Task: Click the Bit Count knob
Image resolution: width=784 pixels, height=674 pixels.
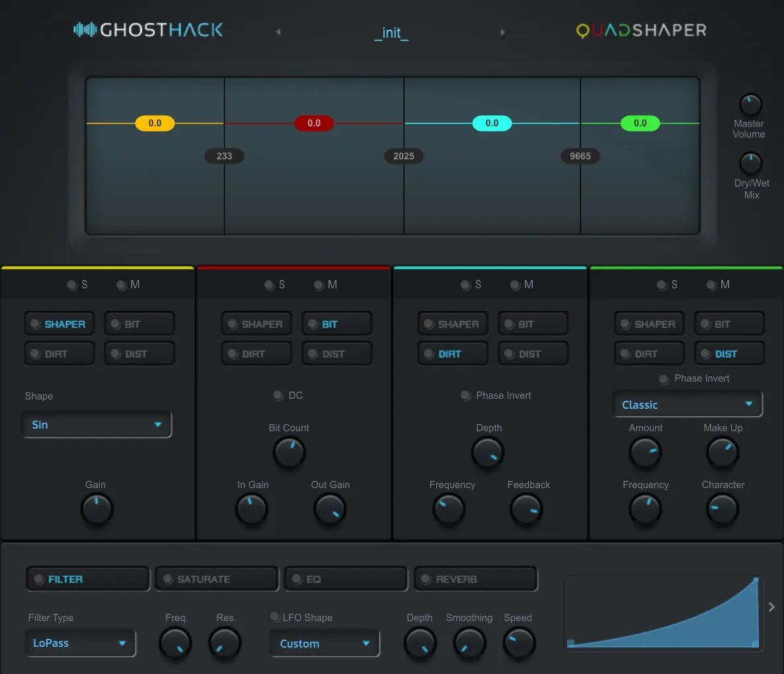Action: point(289,452)
